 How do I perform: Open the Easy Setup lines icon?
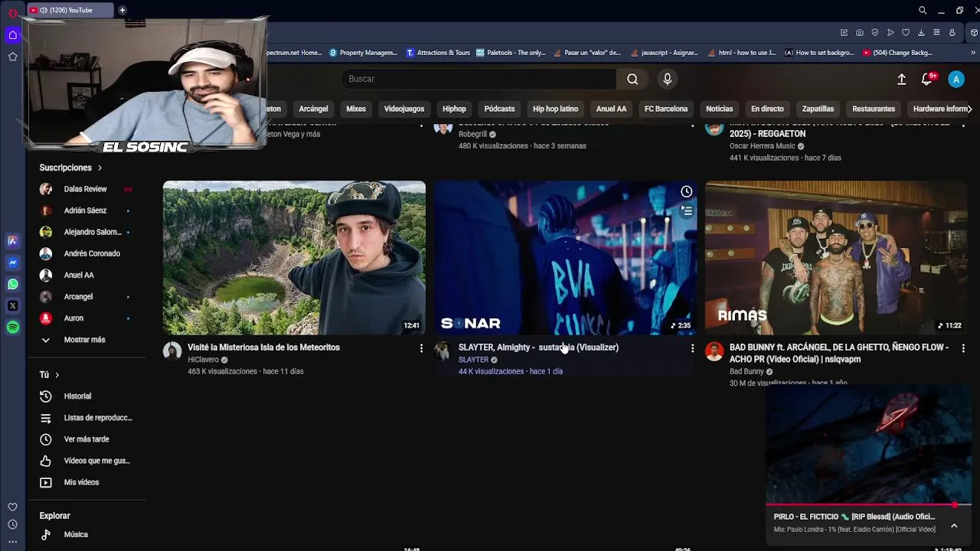tap(936, 33)
